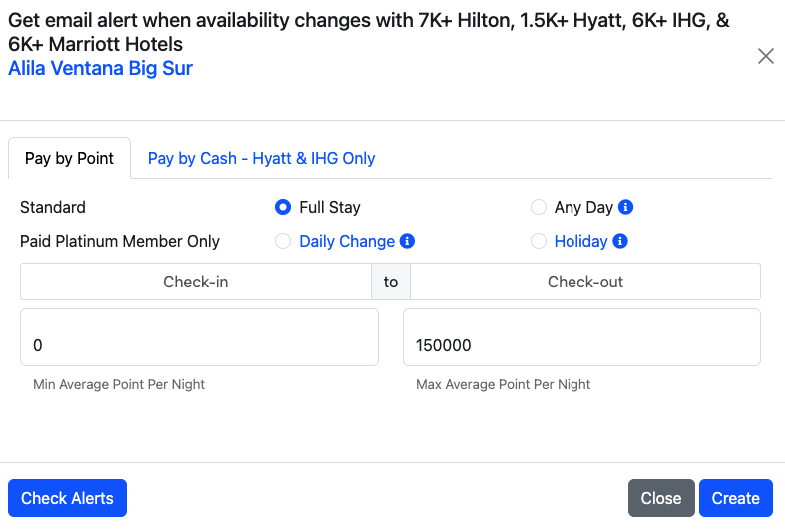Select the Daily Change radio button

(x=283, y=241)
